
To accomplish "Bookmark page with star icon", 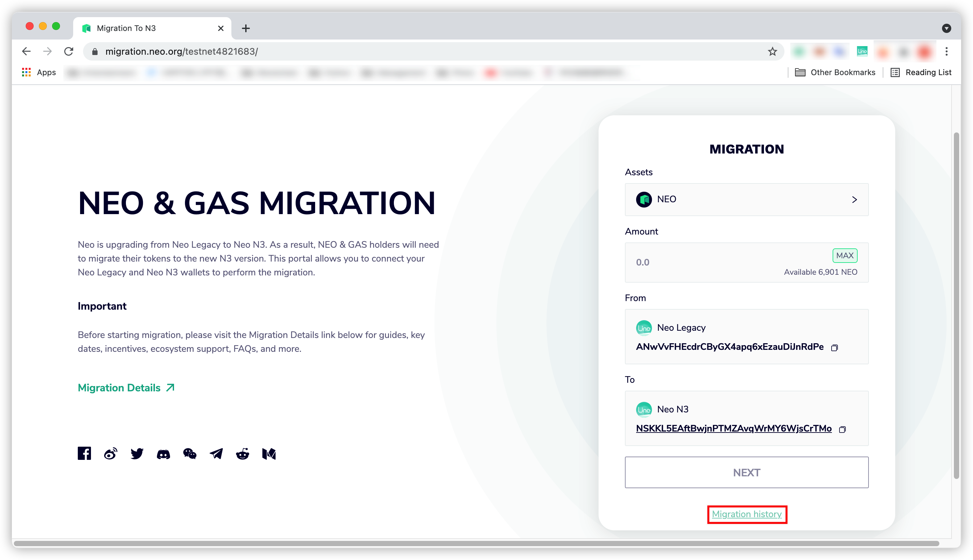I will tap(772, 51).
